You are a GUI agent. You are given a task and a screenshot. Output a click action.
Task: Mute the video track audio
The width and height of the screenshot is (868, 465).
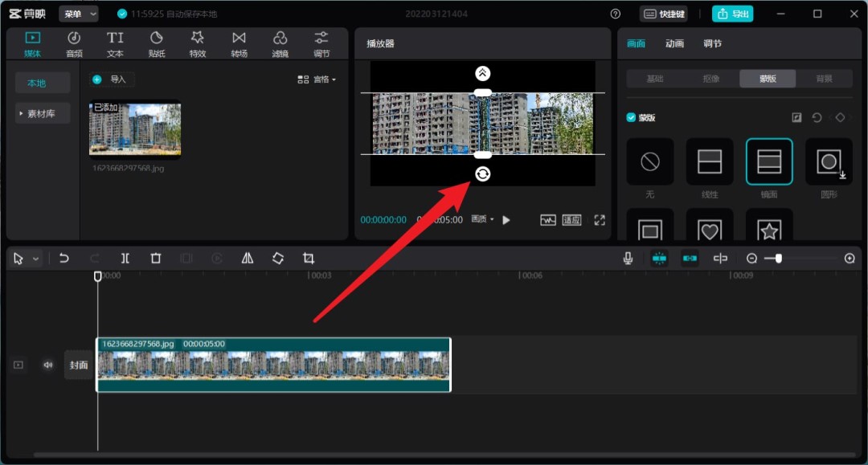tap(47, 365)
